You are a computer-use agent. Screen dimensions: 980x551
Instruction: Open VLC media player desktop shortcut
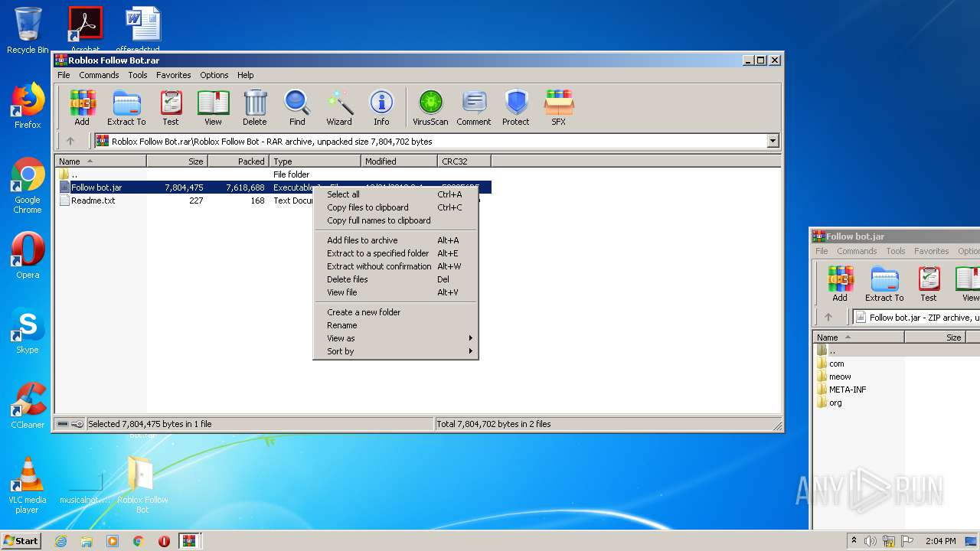tap(28, 485)
